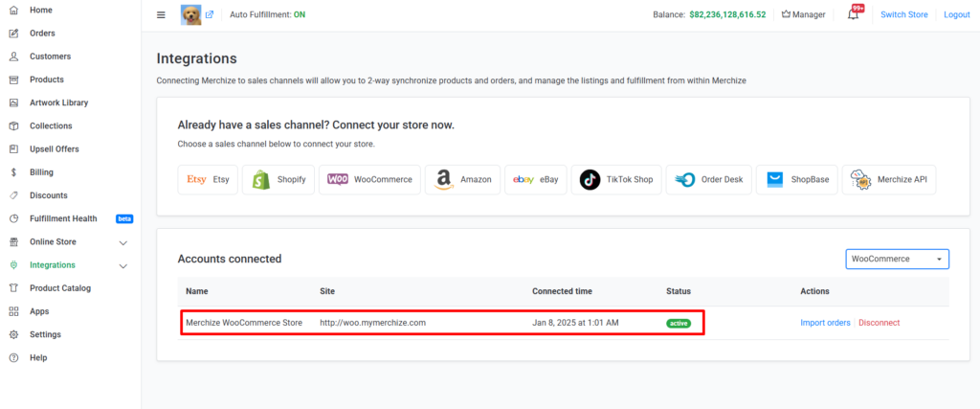The image size is (980, 409).
Task: Click the Billing dollar icon
Action: [x=13, y=172]
